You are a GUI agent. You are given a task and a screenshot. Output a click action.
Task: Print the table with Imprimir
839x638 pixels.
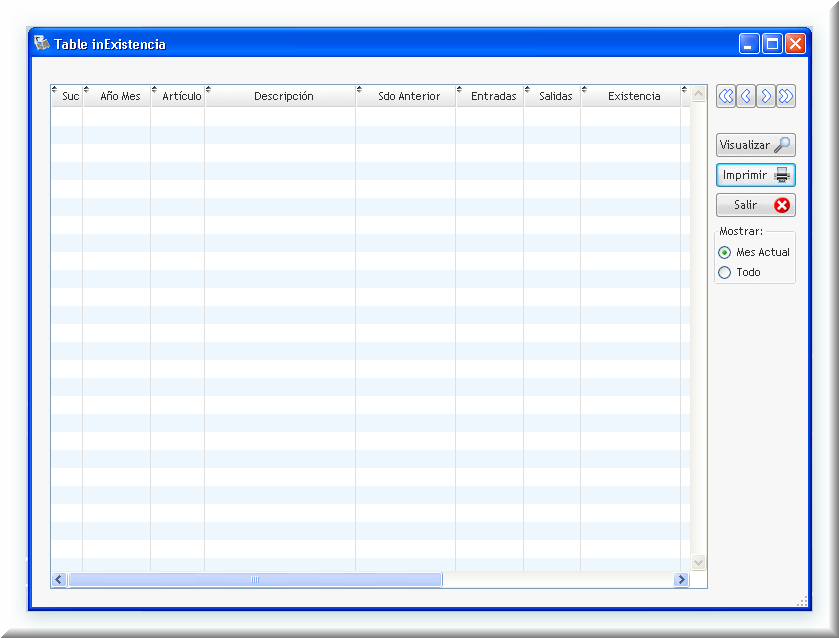(x=756, y=175)
